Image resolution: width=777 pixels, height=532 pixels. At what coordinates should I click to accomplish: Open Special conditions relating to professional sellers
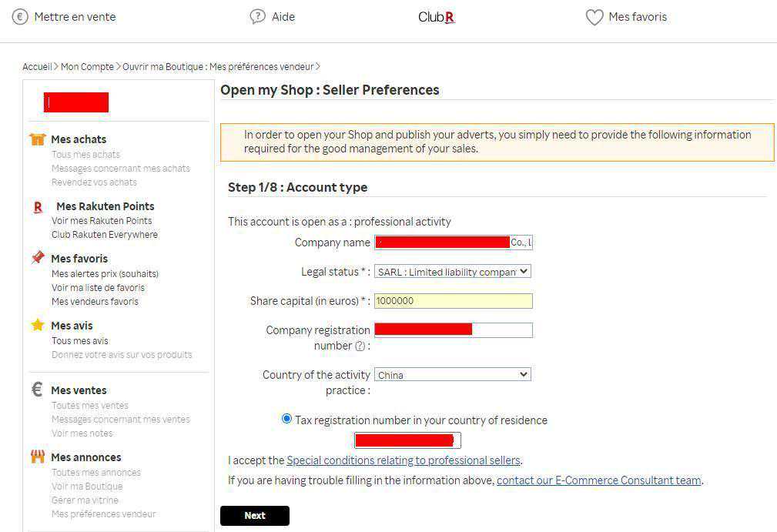point(404,460)
